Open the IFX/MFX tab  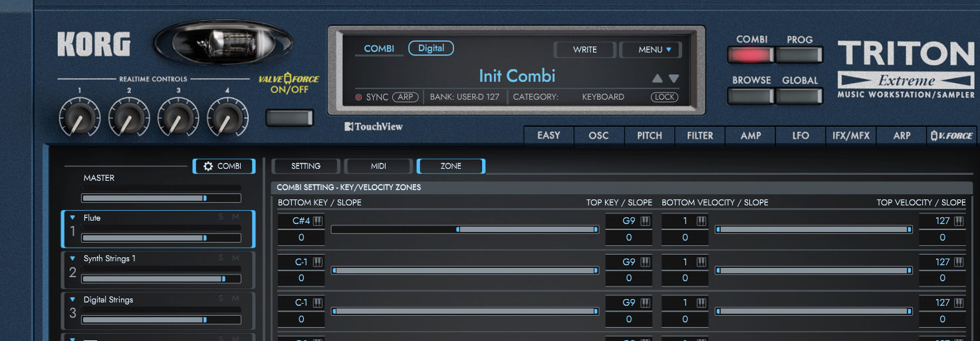(851, 136)
